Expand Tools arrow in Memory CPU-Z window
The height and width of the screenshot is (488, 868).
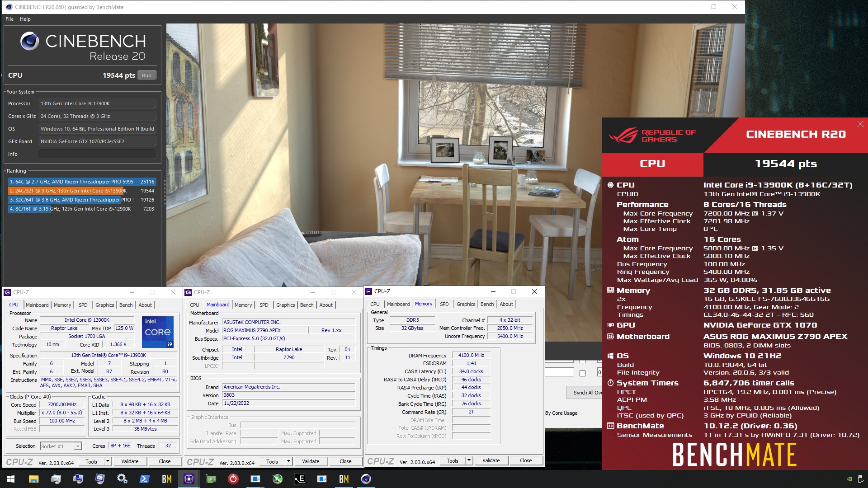(x=469, y=460)
